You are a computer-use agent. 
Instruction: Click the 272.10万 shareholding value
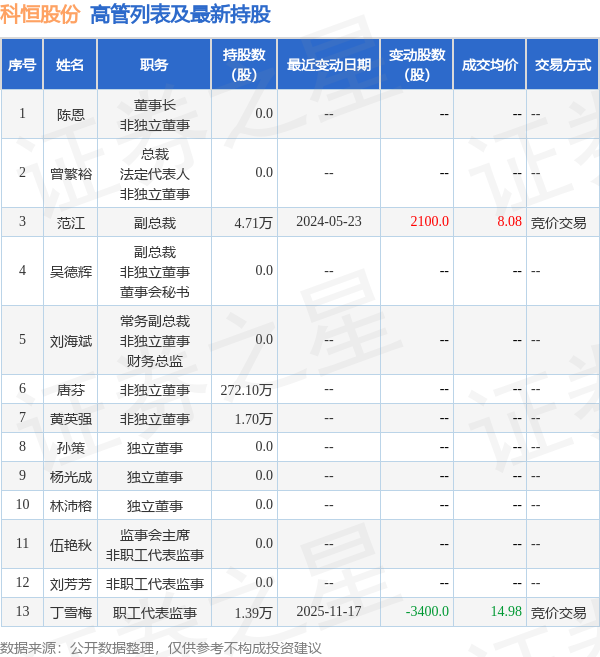click(x=246, y=390)
